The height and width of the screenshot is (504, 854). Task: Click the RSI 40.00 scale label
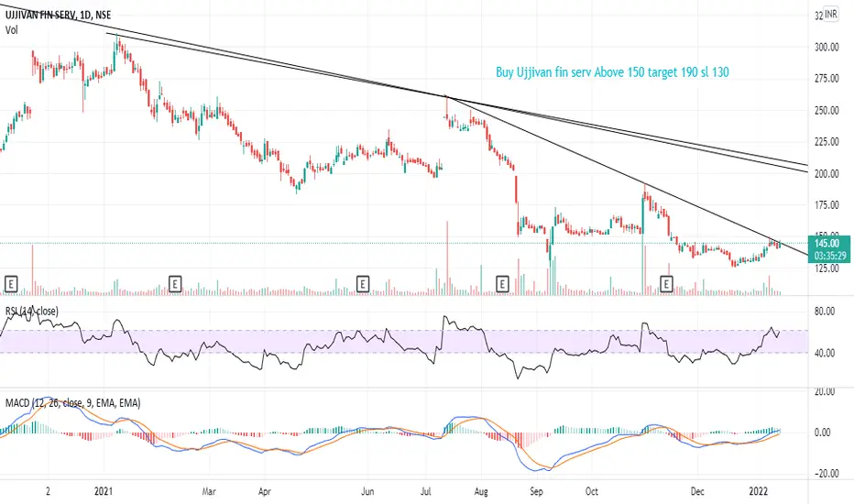[x=825, y=353]
